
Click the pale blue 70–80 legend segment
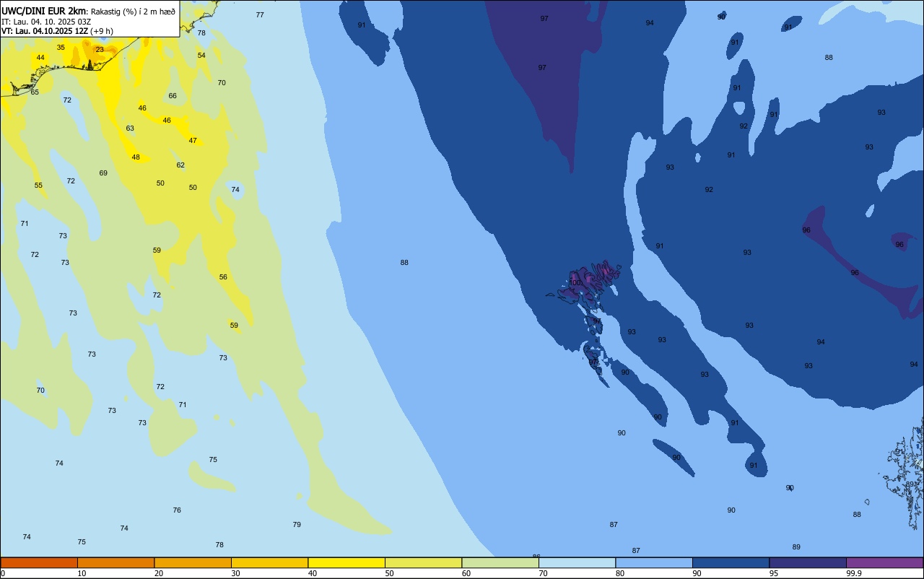[x=577, y=562]
